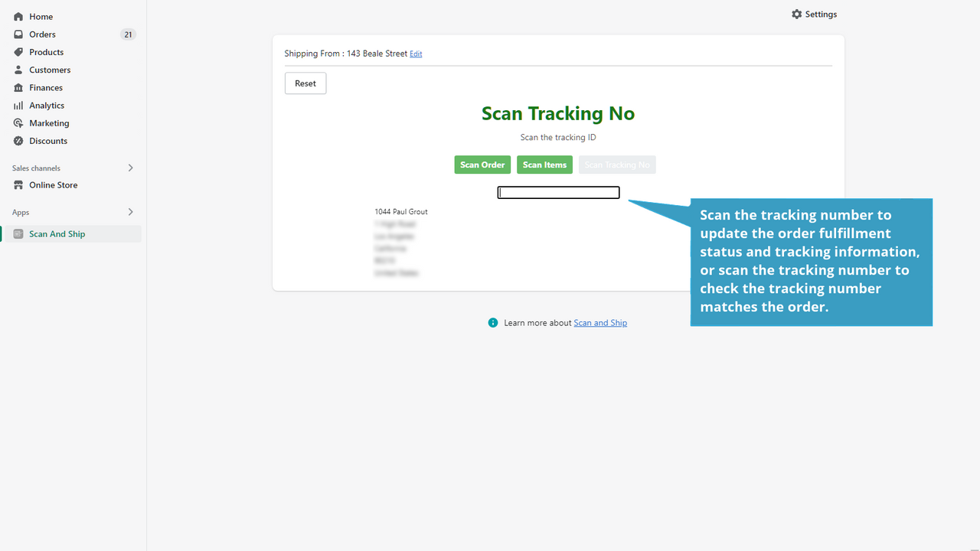Click the info icon beside Learn more
The image size is (980, 551).
pos(492,322)
